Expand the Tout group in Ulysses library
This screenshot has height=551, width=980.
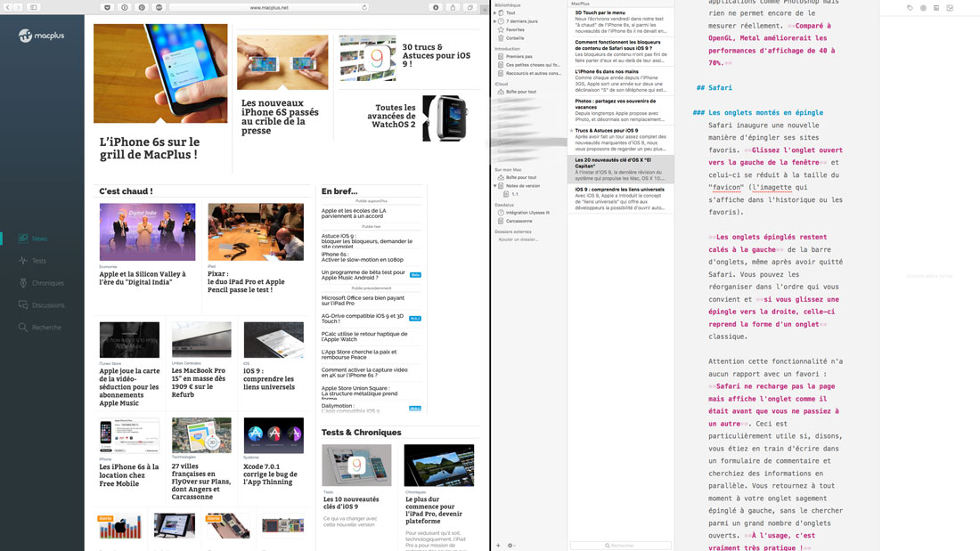click(495, 12)
